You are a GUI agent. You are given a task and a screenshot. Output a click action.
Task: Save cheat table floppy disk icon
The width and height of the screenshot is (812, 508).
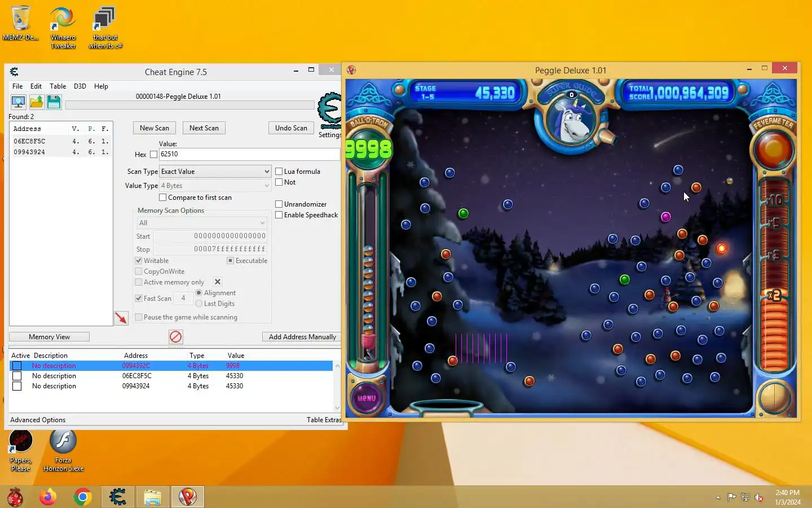[x=54, y=102]
